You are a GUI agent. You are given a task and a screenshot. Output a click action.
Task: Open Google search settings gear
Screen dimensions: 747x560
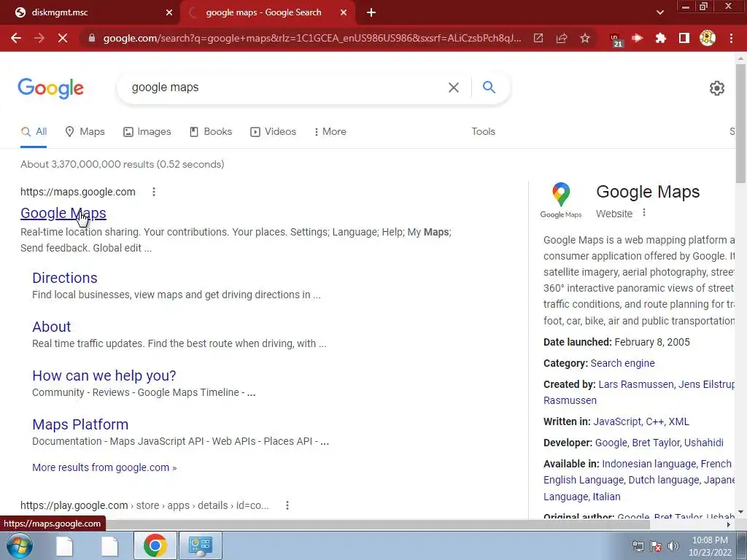pos(716,88)
